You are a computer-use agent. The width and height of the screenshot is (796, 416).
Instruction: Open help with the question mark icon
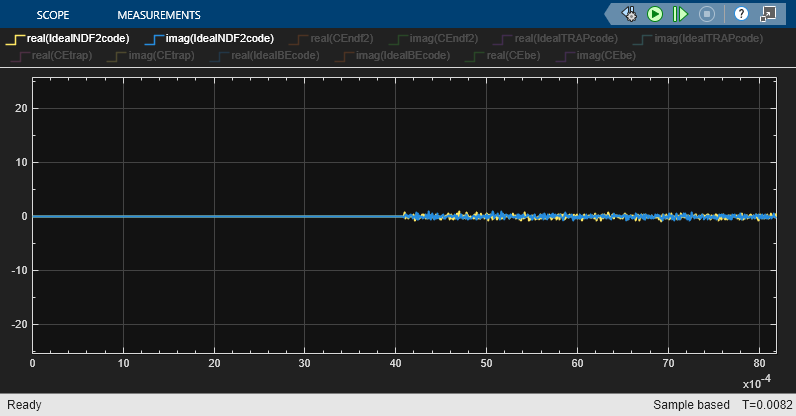coord(741,14)
